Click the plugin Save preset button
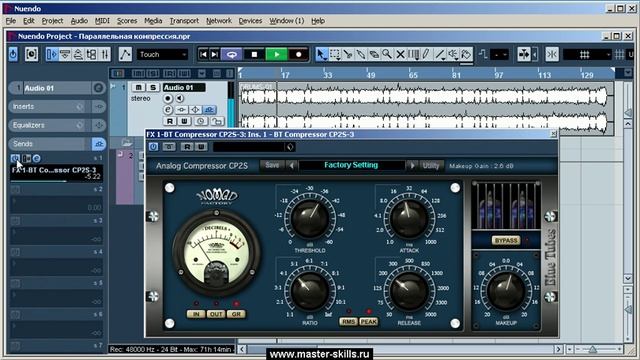Viewport: 640px width, 360px height. [x=272, y=165]
